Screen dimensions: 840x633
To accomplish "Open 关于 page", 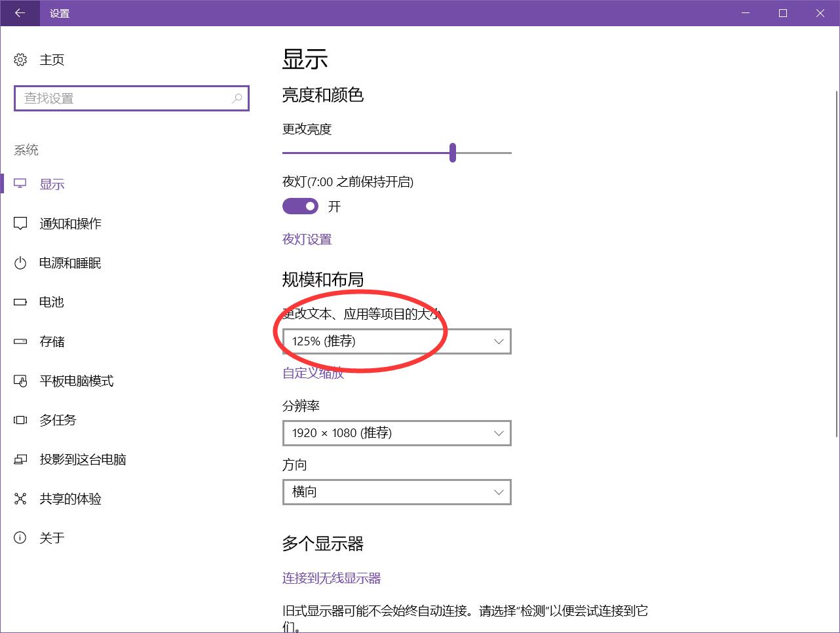I will (52, 538).
